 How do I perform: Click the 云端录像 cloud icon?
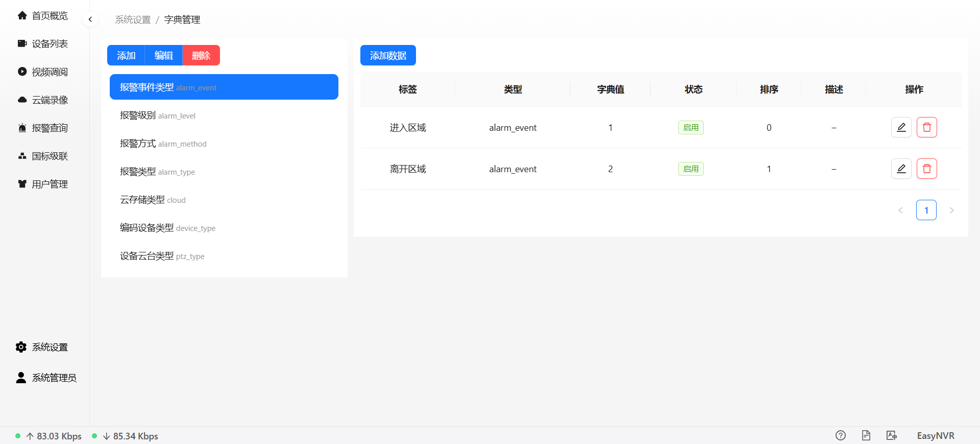[x=22, y=100]
